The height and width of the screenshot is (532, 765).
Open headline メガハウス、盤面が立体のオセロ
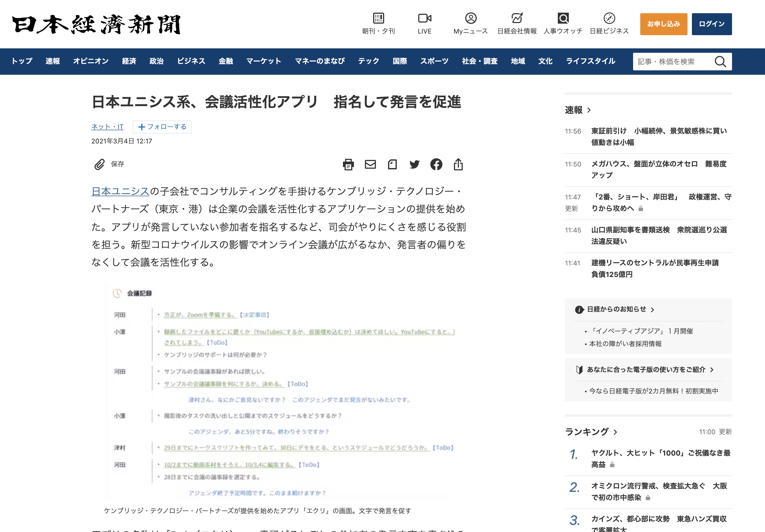click(x=659, y=170)
